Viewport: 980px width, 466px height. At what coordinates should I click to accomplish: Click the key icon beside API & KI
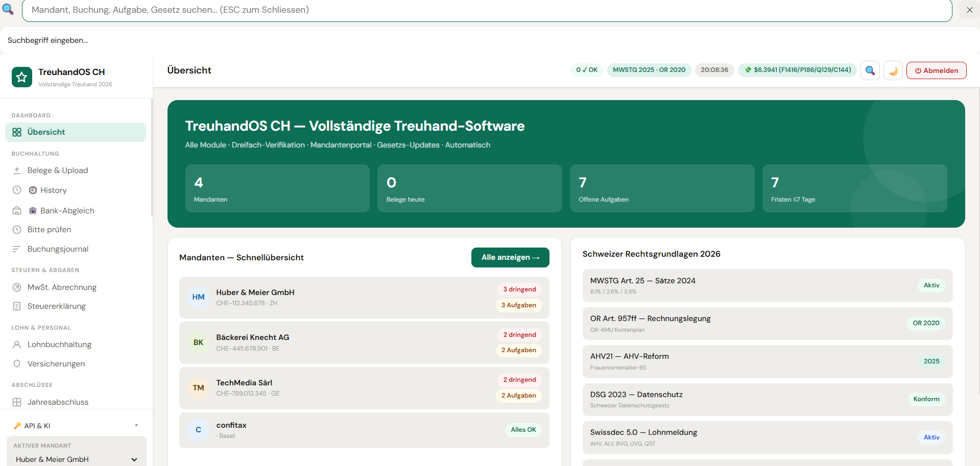tap(17, 426)
